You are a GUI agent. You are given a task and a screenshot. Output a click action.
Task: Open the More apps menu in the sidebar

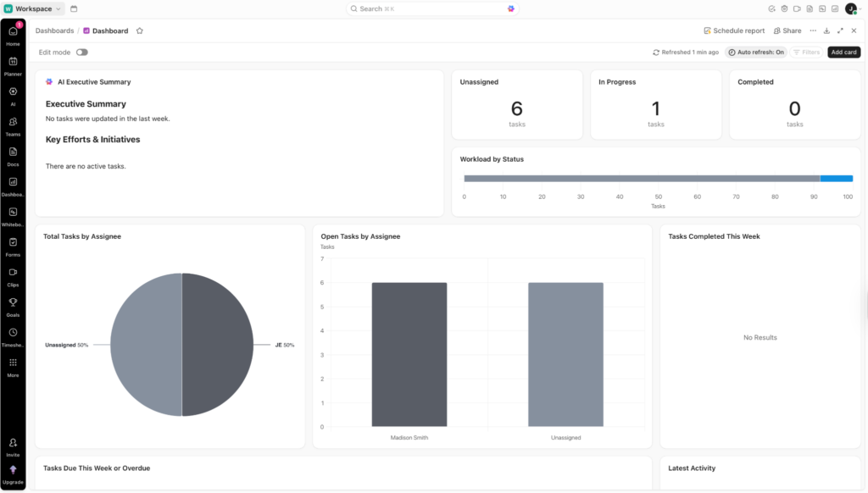tap(12, 363)
